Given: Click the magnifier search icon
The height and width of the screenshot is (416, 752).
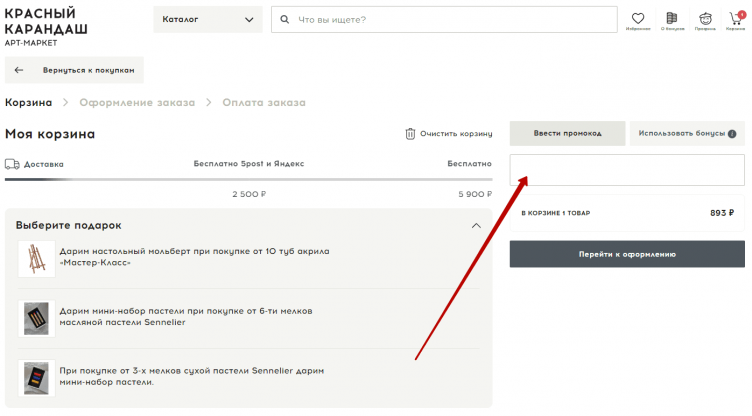Looking at the screenshot, I should [x=286, y=19].
